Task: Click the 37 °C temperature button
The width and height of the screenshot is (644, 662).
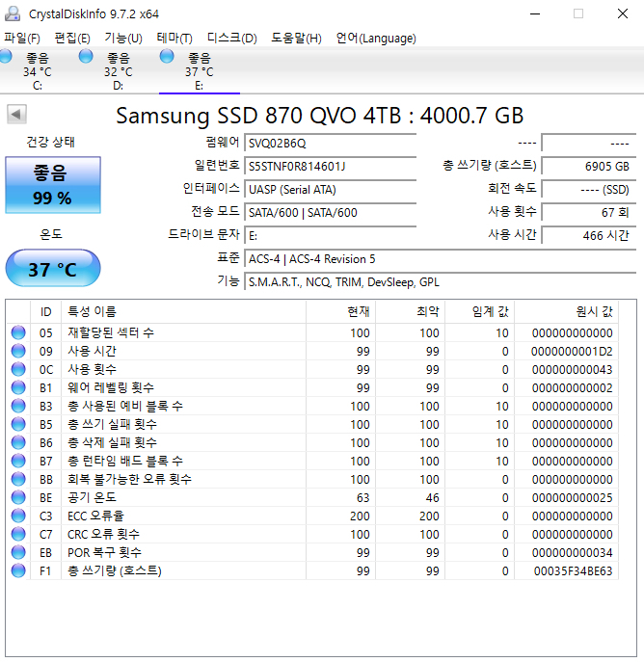Action: (53, 268)
